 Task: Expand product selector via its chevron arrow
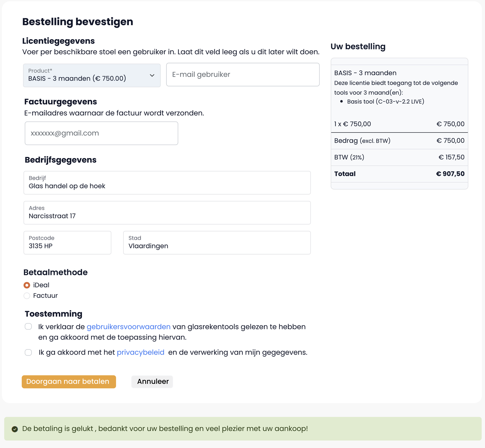[x=152, y=75]
